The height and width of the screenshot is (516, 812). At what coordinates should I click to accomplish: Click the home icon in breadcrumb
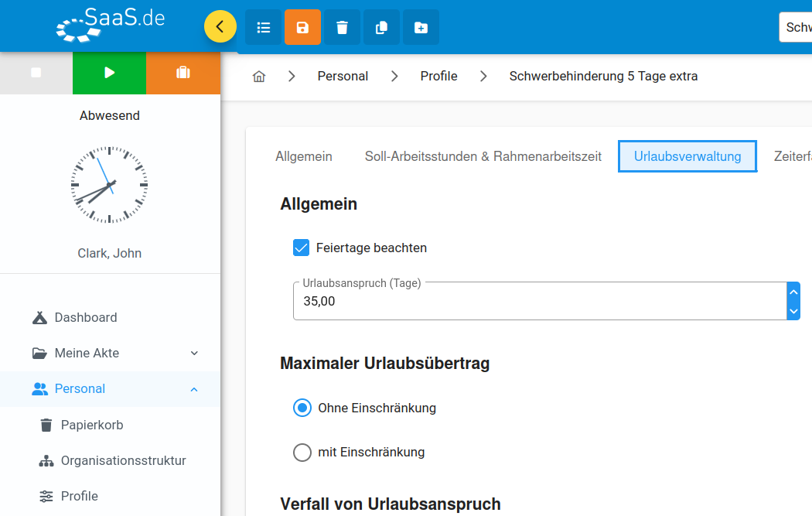tap(259, 77)
